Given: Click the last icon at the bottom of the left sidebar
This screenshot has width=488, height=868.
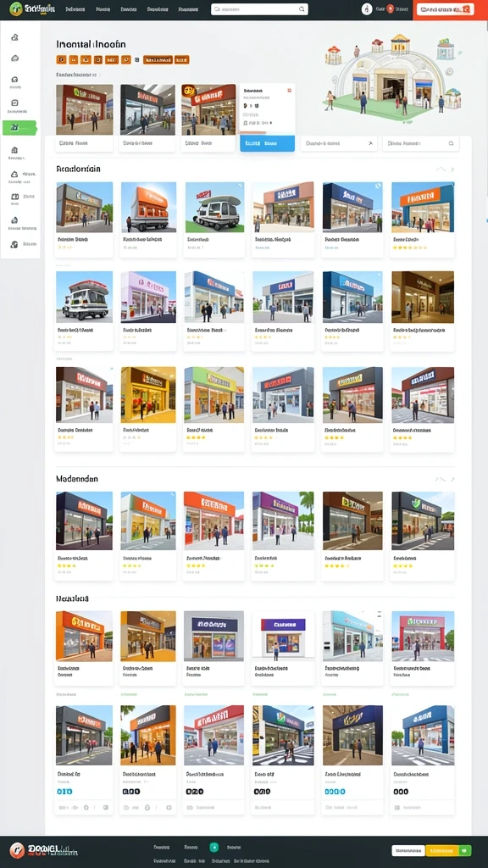Looking at the screenshot, I should [x=14, y=244].
